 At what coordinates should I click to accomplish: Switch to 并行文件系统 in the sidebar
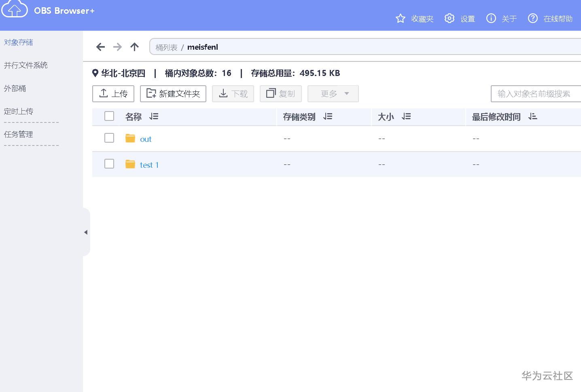25,65
